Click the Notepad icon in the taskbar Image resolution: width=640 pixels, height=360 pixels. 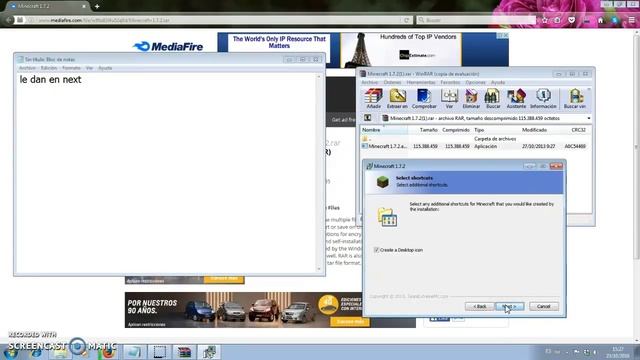click(x=134, y=352)
